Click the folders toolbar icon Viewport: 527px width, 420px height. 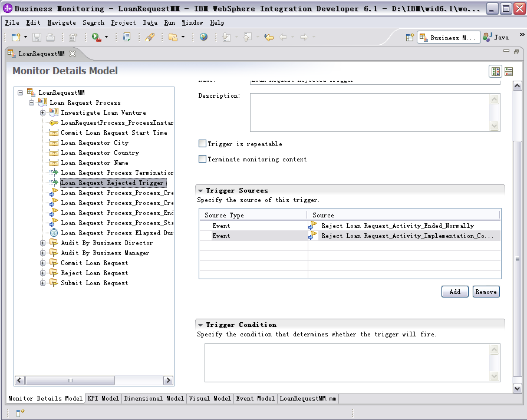point(173,37)
